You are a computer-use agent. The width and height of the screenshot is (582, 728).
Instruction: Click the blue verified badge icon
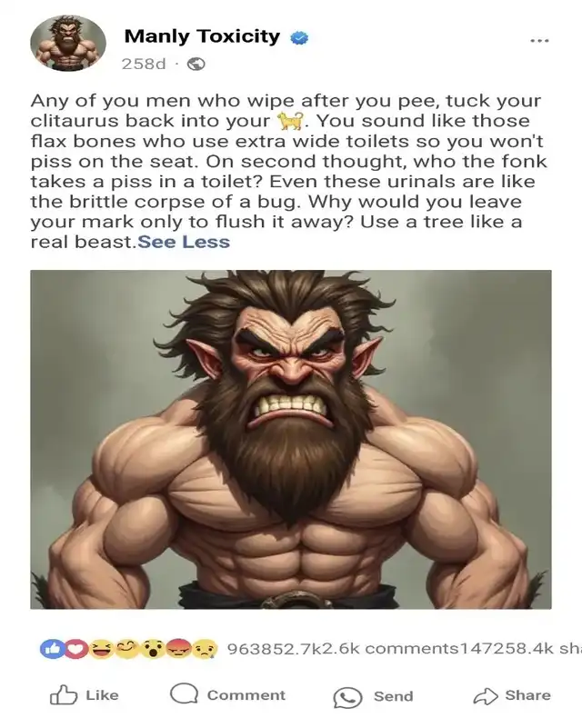coord(299,37)
